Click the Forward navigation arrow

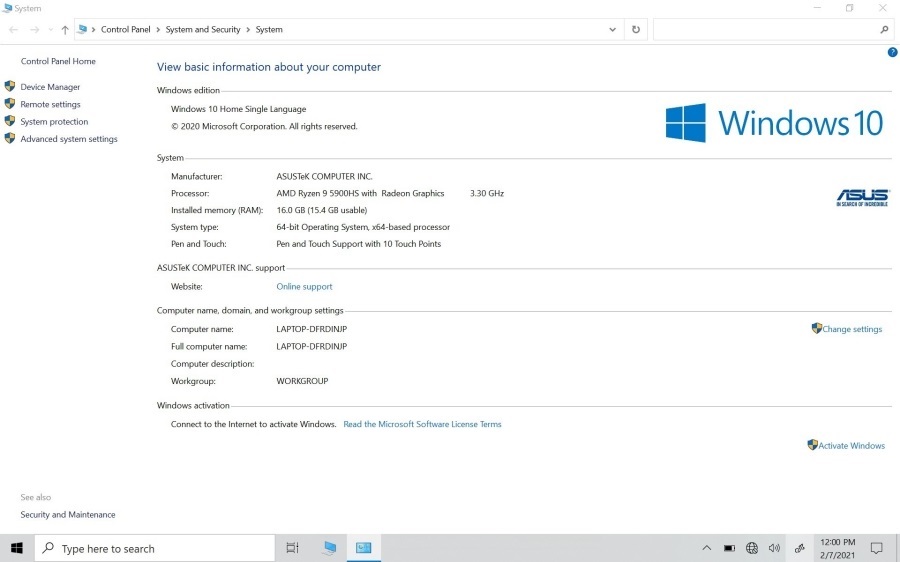point(34,30)
